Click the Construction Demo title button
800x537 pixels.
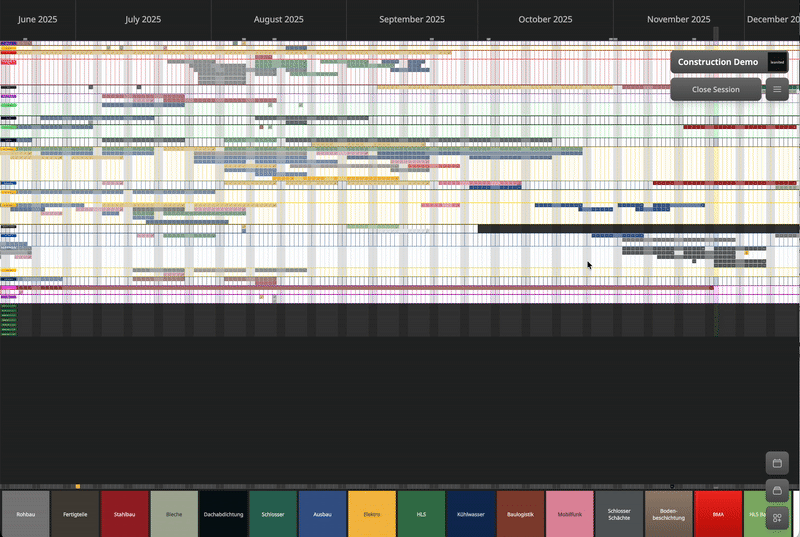pyautogui.click(x=718, y=62)
